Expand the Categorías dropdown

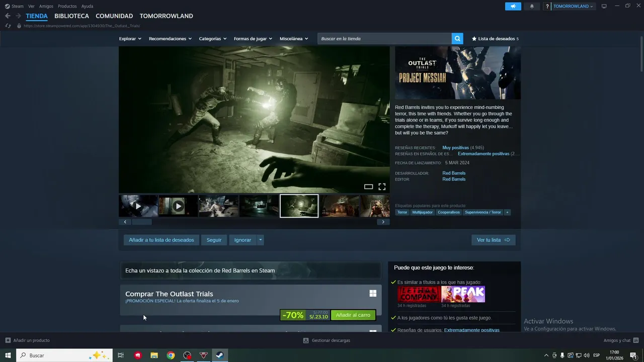pos(212,39)
